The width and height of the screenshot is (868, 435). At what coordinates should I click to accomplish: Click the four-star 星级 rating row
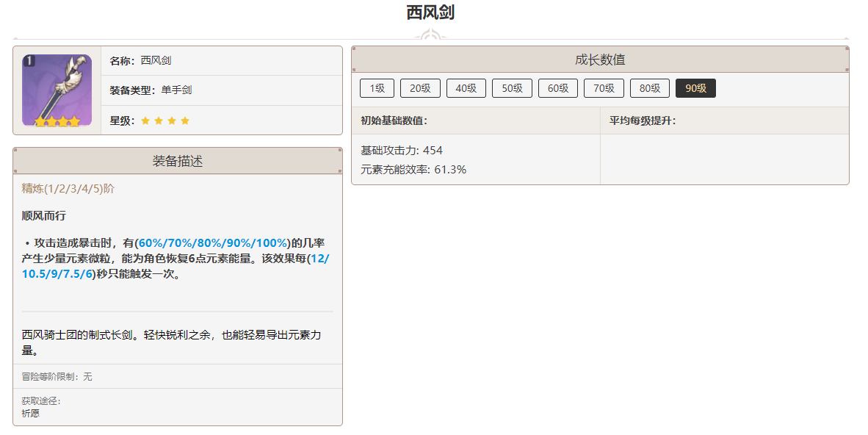pyautogui.click(x=222, y=121)
